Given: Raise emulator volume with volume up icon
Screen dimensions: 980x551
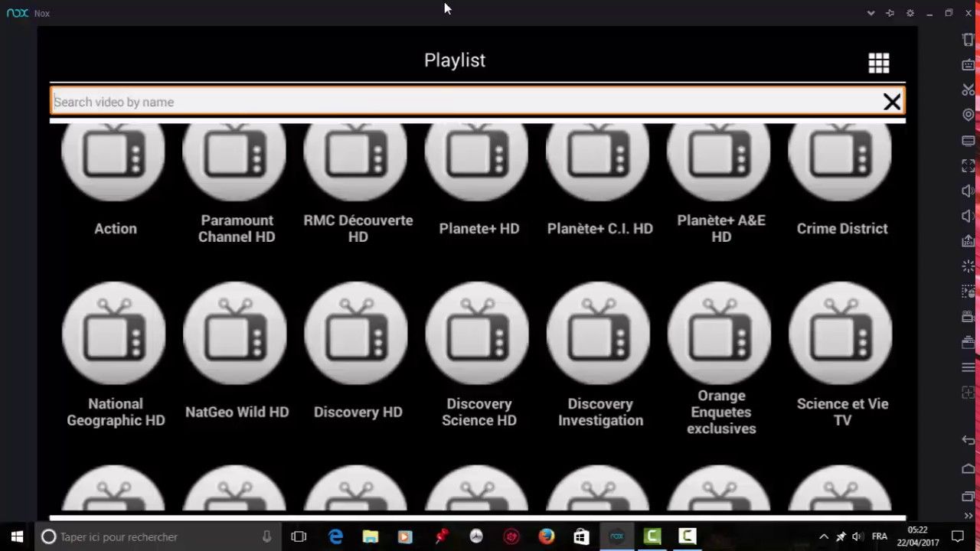Looking at the screenshot, I should coord(969,191).
